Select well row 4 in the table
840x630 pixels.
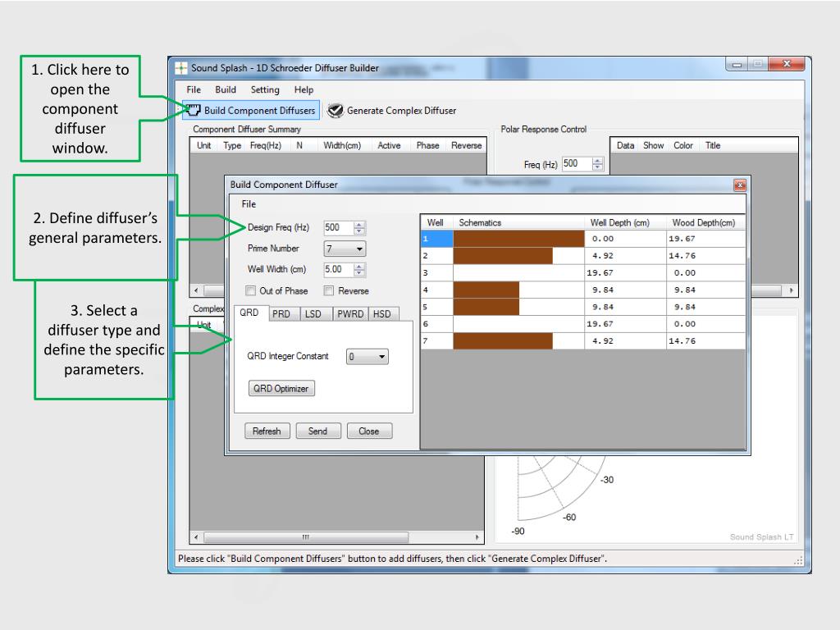click(583, 290)
